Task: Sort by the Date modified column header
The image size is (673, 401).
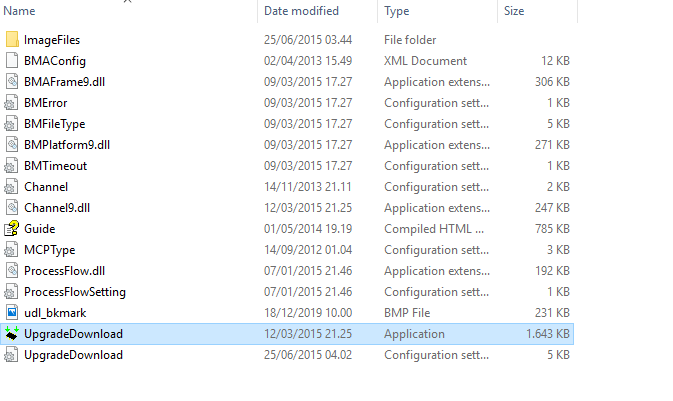Action: pyautogui.click(x=301, y=11)
